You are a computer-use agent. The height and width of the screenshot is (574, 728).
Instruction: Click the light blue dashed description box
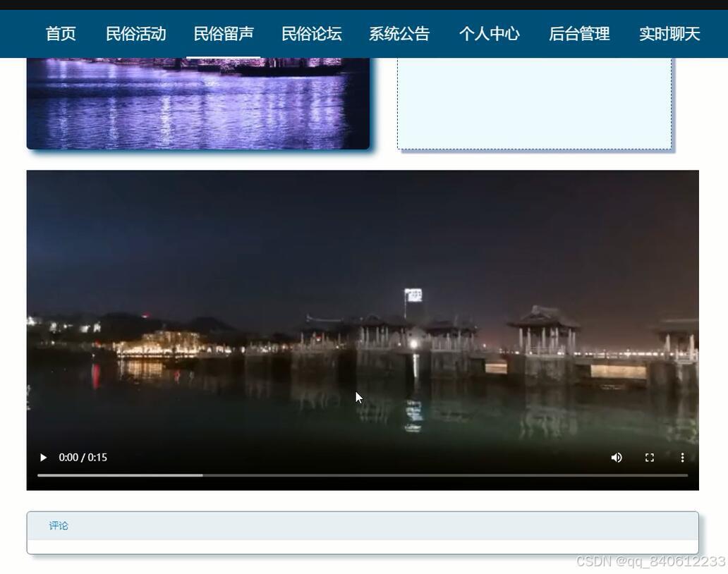(535, 104)
